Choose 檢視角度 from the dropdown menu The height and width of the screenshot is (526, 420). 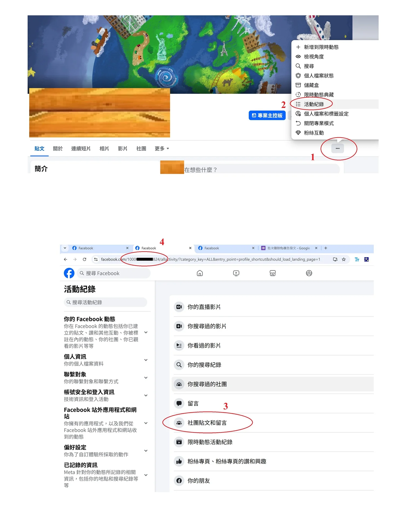tap(335, 56)
